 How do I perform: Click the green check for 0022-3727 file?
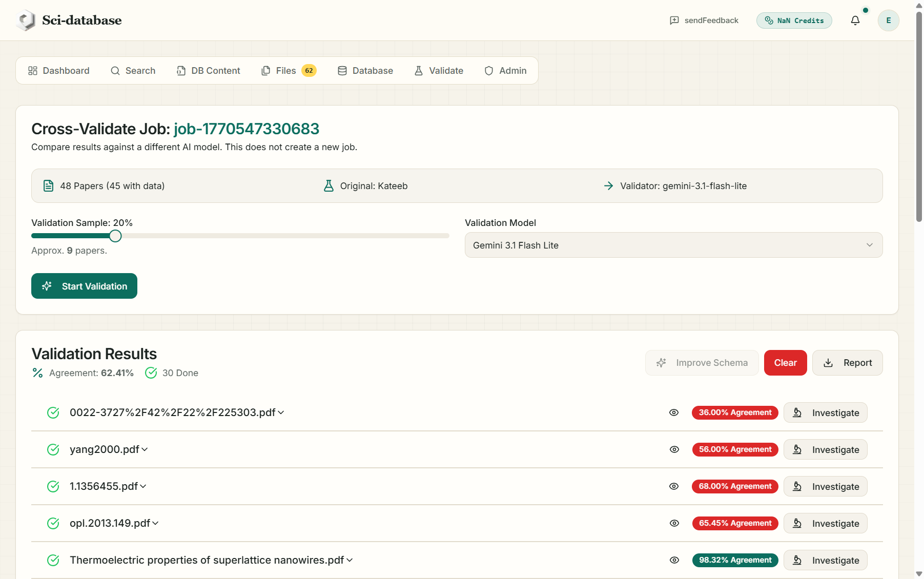pyautogui.click(x=53, y=412)
